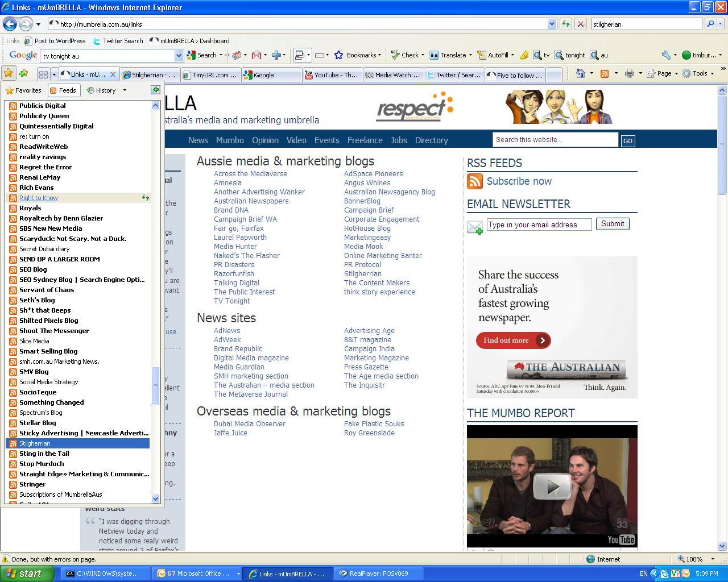Viewport: 728px width, 582px height.
Task: Click Search this website field
Action: pyautogui.click(x=555, y=140)
